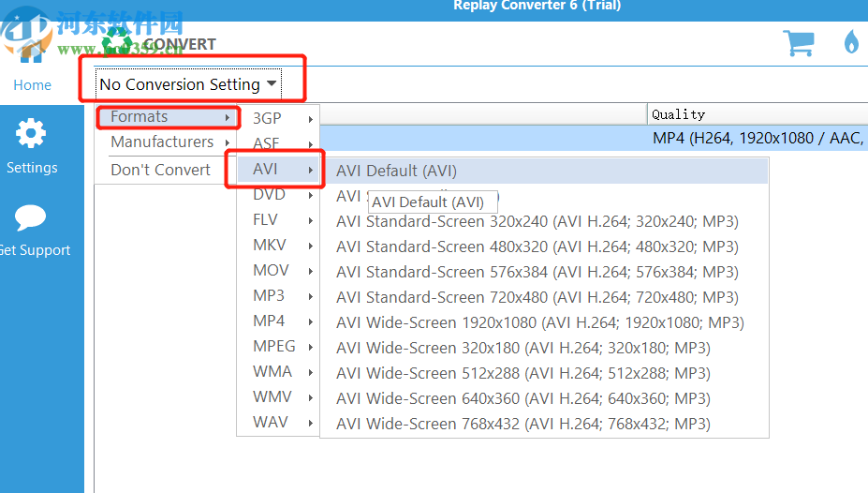Open the MP4 format submenu
Image resolution: width=868 pixels, height=493 pixels.
pyautogui.click(x=278, y=321)
